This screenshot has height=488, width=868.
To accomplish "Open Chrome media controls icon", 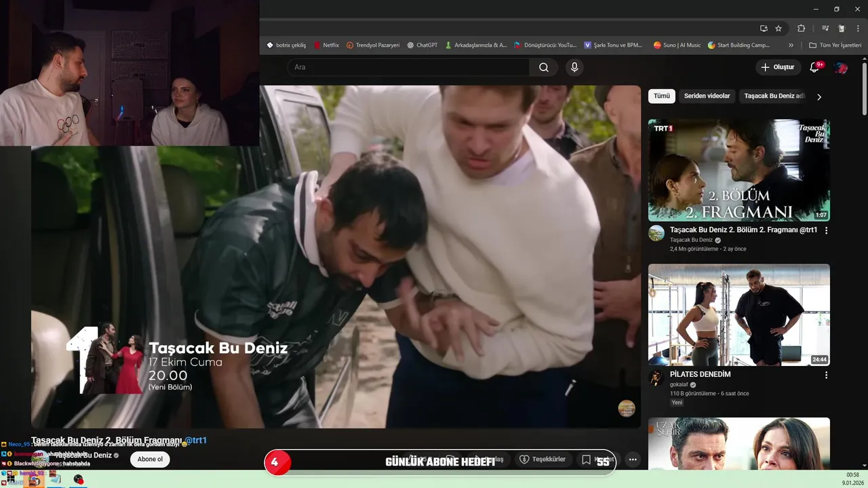I will (x=825, y=28).
